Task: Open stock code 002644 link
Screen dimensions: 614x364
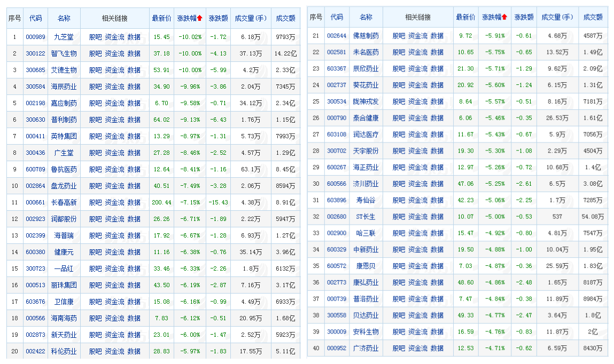Action: pos(337,36)
